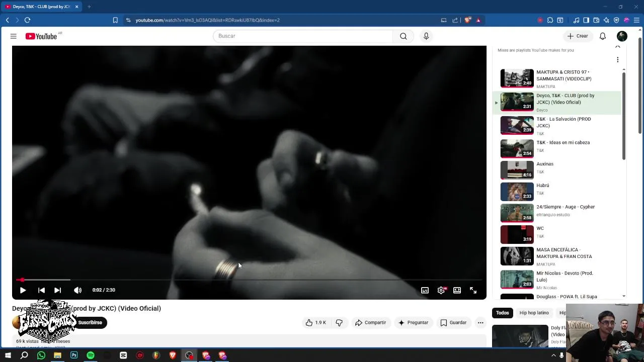Dislike this video

339,323
